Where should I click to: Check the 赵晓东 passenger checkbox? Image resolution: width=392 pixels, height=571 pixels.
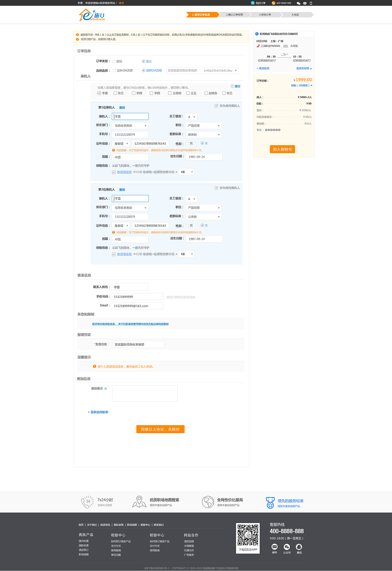[206, 93]
